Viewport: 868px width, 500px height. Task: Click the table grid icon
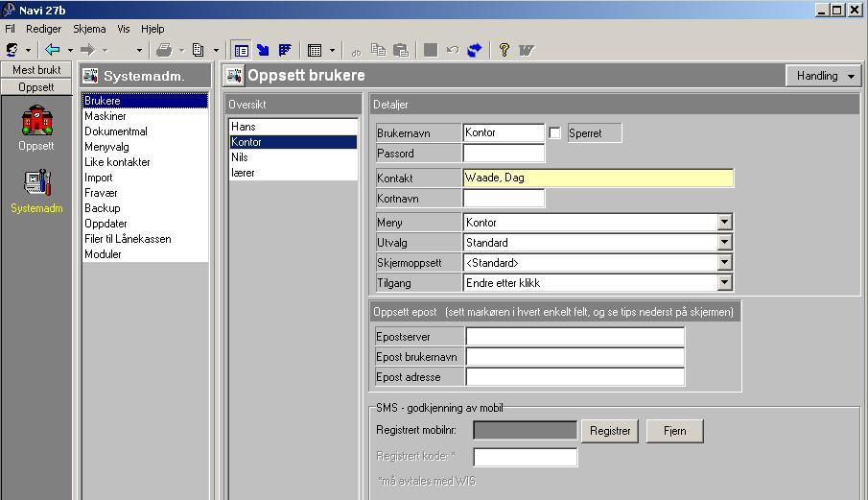point(315,51)
